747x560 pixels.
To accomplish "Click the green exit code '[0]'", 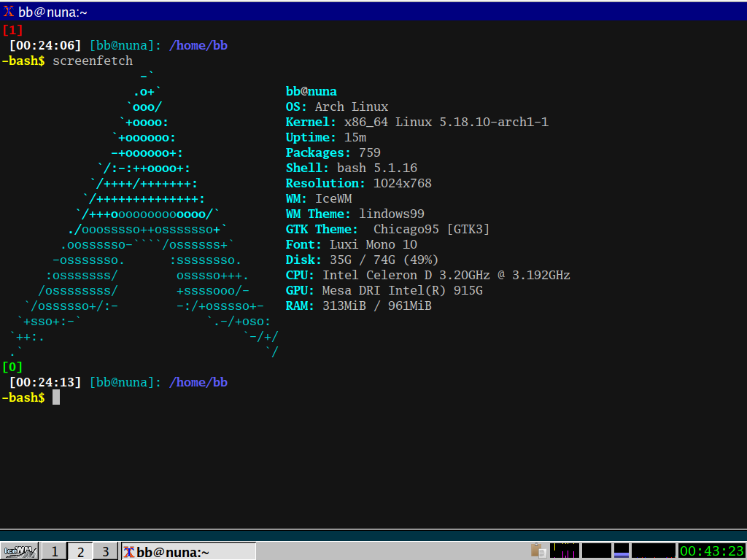I will point(12,367).
